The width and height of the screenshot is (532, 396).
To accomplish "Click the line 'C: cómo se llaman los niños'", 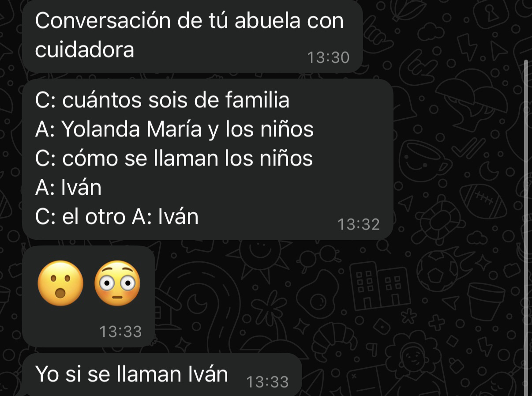I will [x=174, y=158].
